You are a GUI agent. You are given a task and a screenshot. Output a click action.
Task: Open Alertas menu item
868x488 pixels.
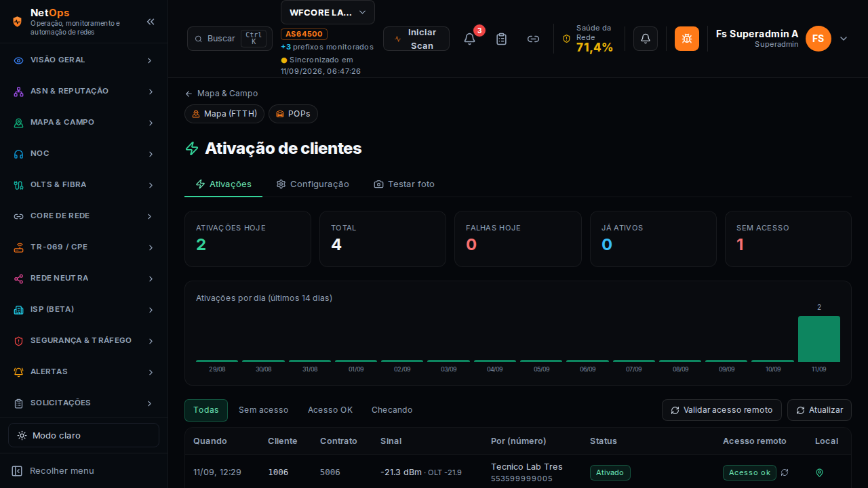(83, 372)
